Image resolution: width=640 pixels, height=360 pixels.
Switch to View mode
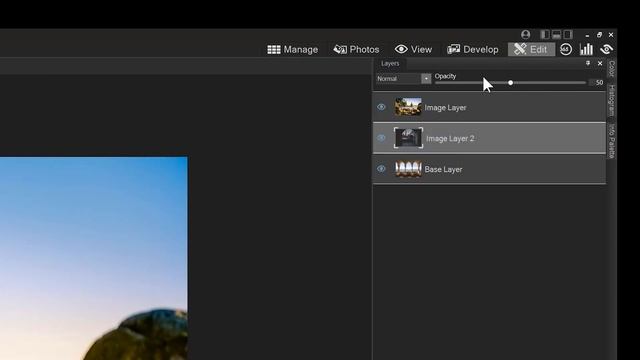[413, 49]
